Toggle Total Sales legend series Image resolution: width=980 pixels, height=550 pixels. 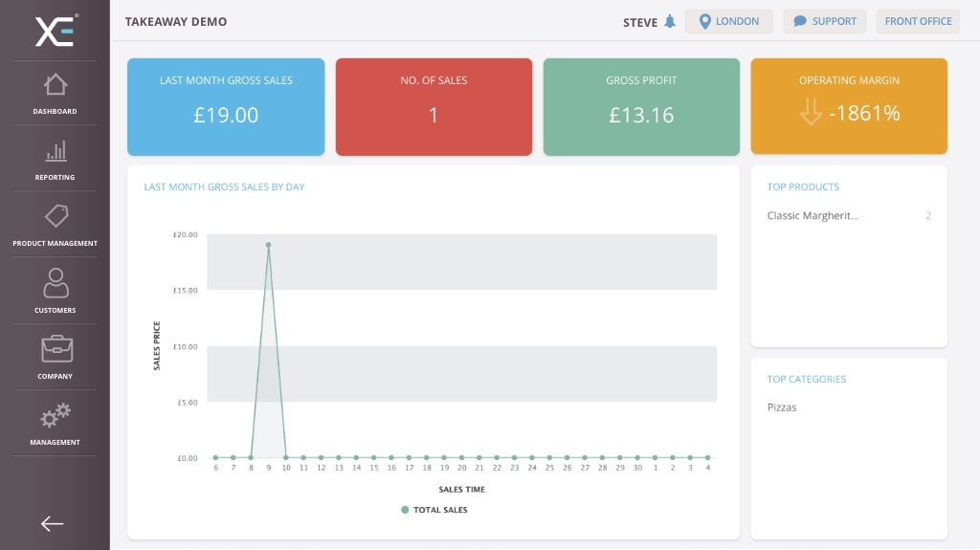[x=434, y=510]
